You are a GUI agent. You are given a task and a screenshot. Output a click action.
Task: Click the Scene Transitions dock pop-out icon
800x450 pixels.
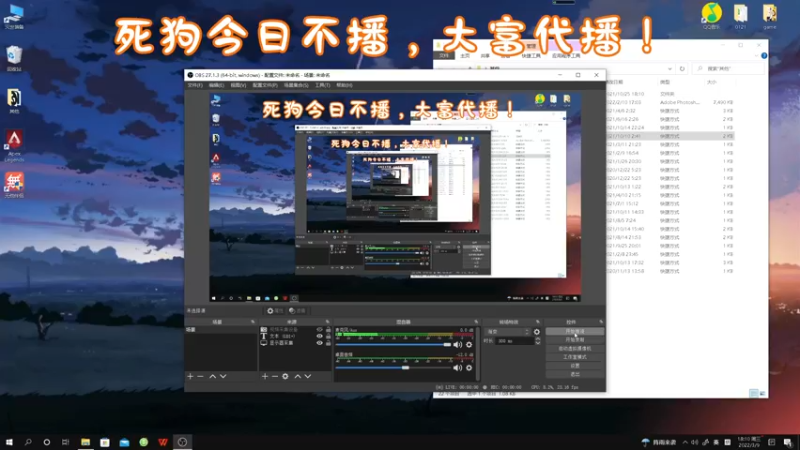click(x=538, y=322)
